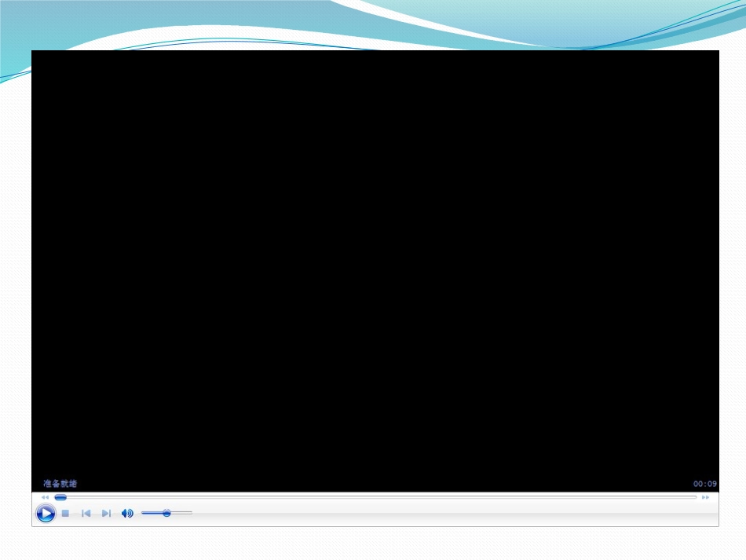Click the 00:09 time display

tap(704, 484)
